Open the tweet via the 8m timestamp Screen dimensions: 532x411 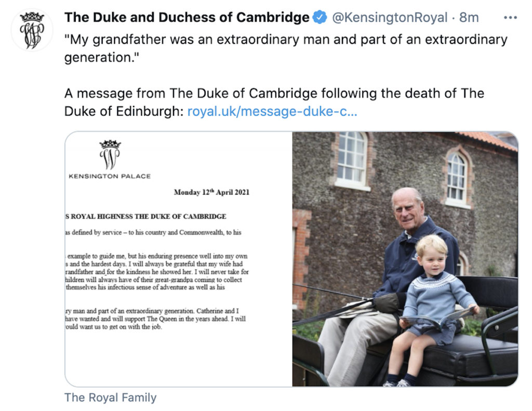pos(469,18)
